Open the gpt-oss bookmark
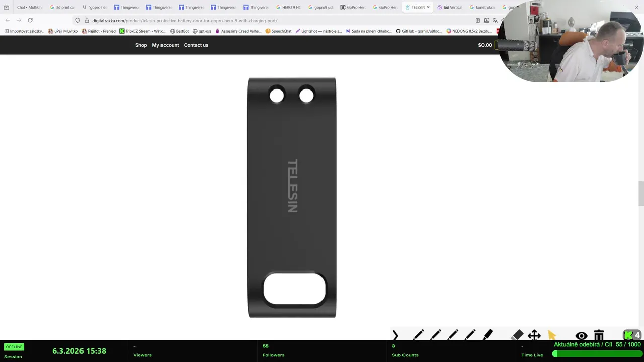This screenshot has width=644, height=362. pyautogui.click(x=202, y=31)
